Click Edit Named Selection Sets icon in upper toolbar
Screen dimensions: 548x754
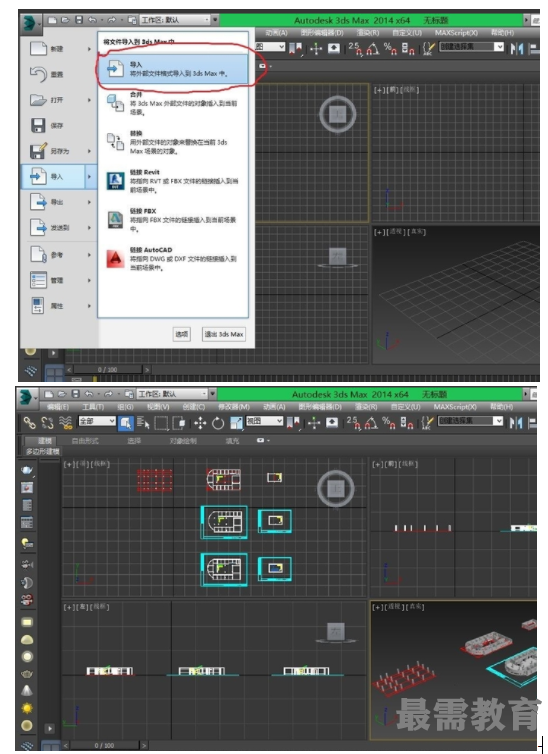tap(428, 48)
